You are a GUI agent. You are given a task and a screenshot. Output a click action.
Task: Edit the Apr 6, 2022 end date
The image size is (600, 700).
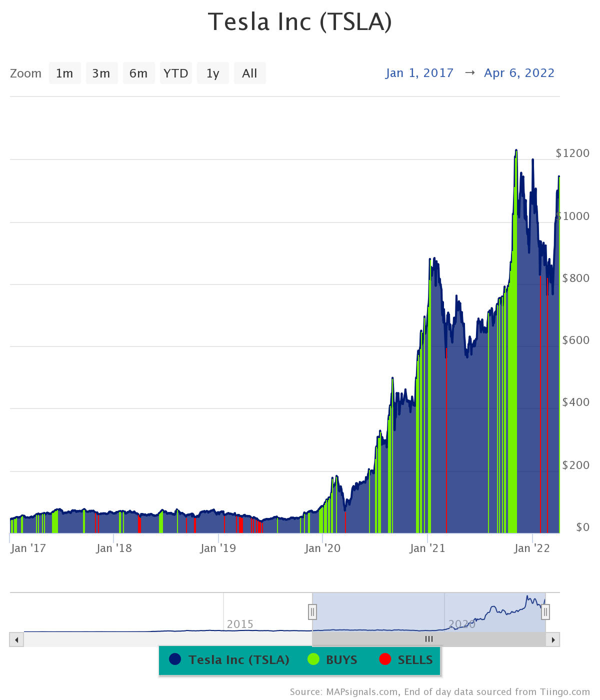click(x=519, y=73)
